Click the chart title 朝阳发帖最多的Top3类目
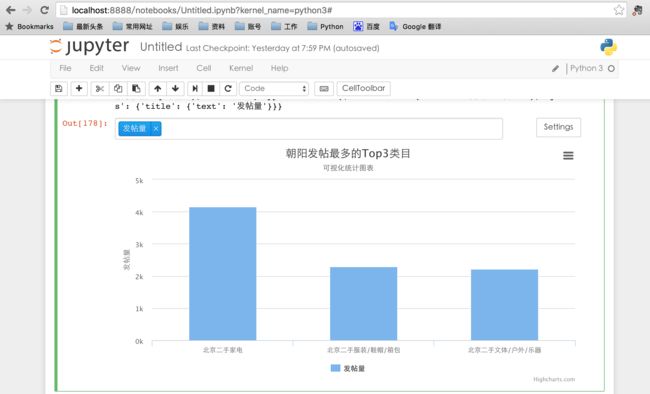 (x=348, y=153)
